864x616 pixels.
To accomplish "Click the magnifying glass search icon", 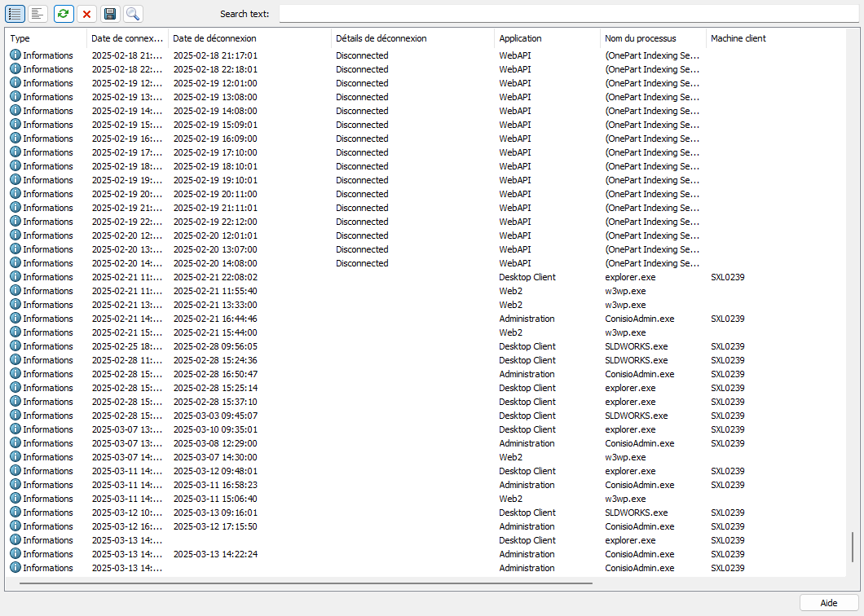I will (132, 14).
